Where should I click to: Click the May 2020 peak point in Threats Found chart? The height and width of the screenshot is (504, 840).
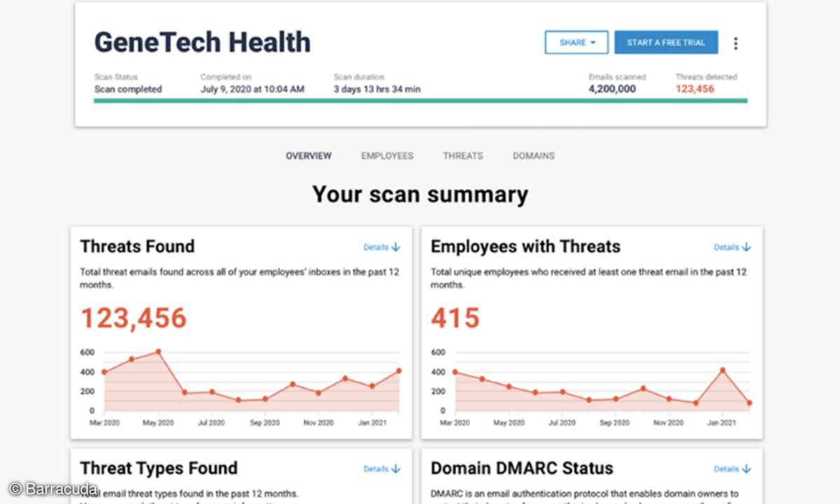point(158,351)
